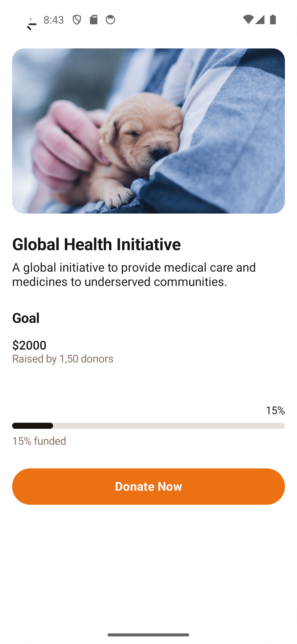Tap the Raised by 1,50 donors text
The image size is (297, 644).
point(63,359)
